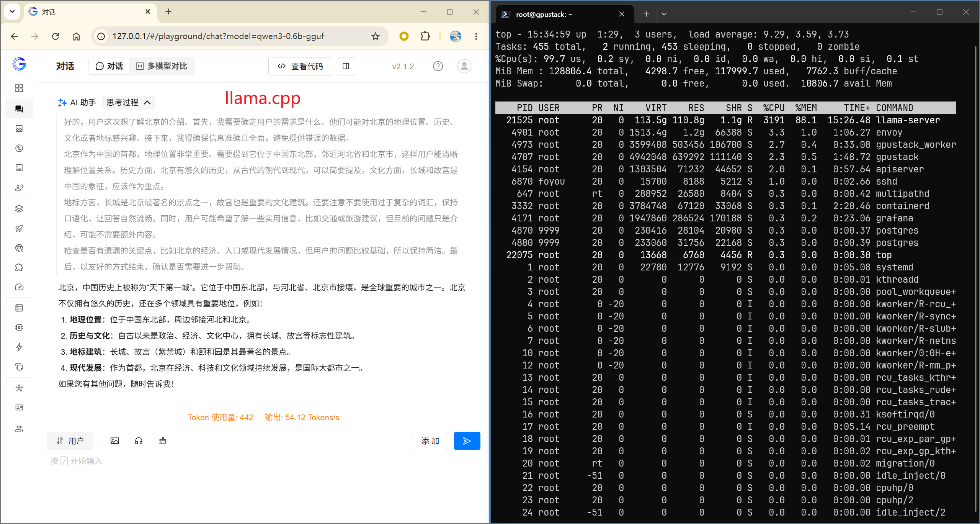Click 'Token 使用量: 442' text
This screenshot has height=524, width=980.
(x=220, y=417)
